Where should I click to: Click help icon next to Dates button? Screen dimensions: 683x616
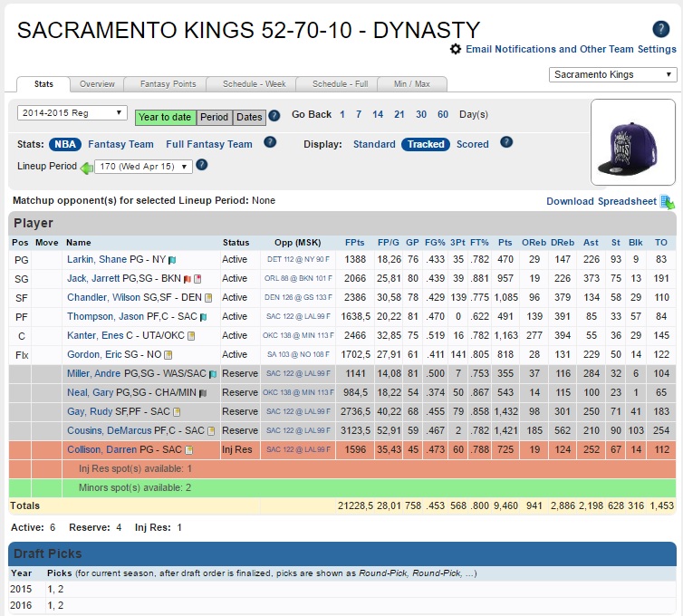pos(274,116)
